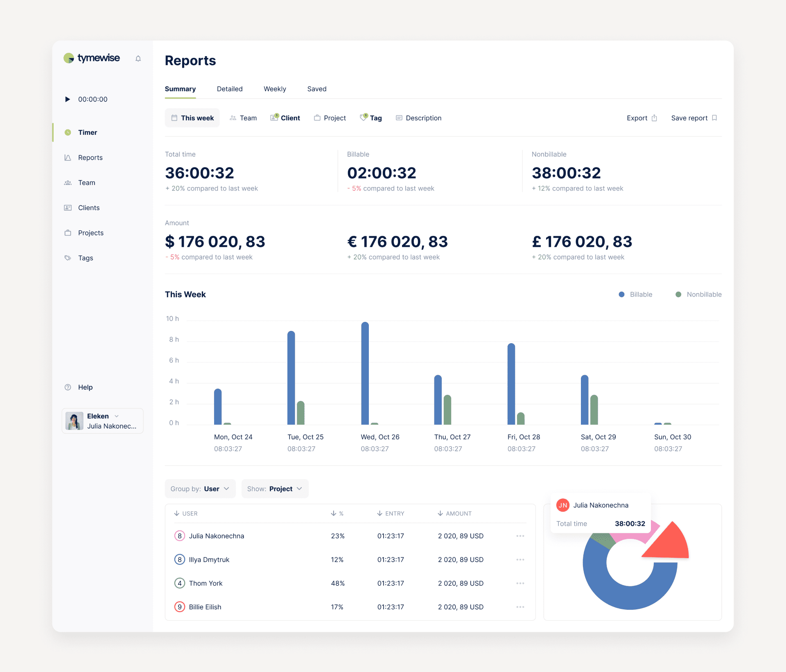Open Project filter dropdown
Image resolution: width=786 pixels, height=672 pixels.
click(330, 118)
